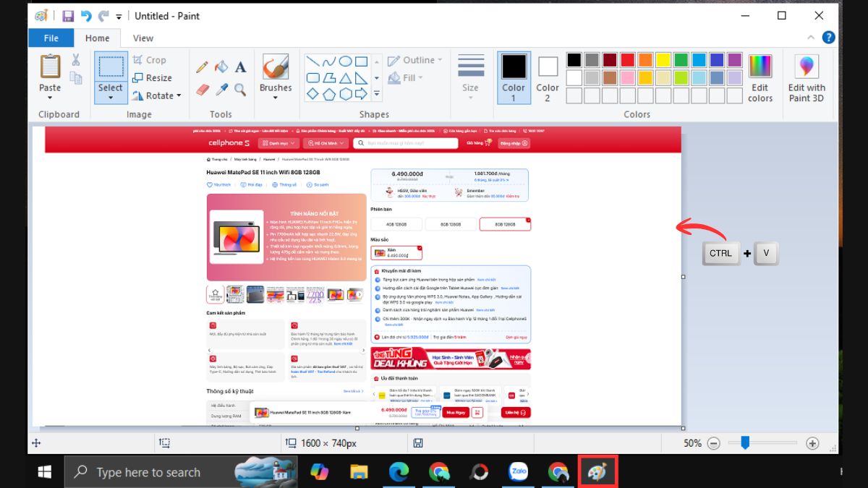
Task: Click the Cut scissors icon
Action: tap(75, 60)
